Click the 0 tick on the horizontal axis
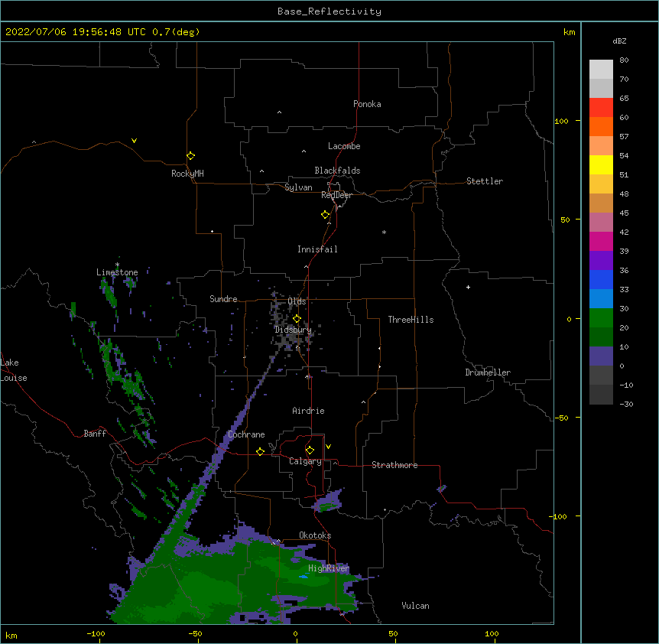 (x=295, y=633)
